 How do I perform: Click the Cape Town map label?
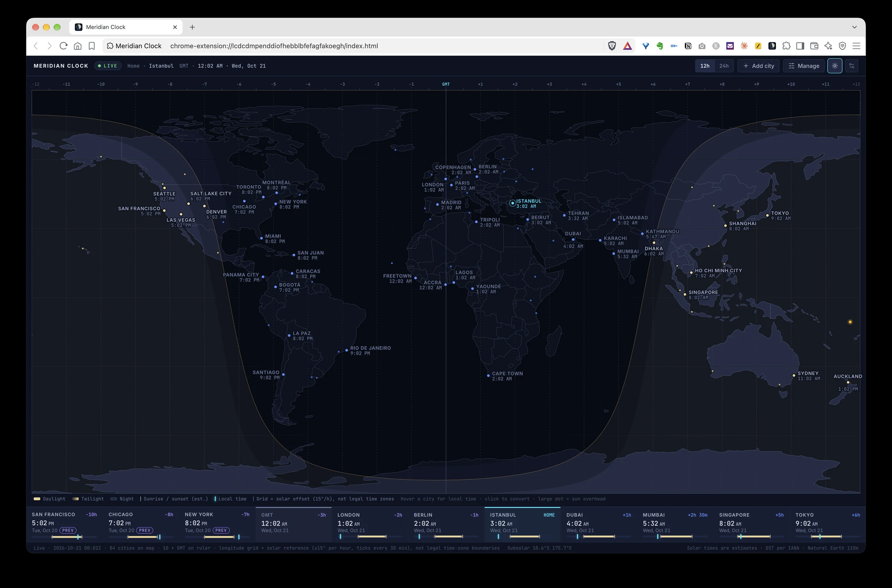pos(507,374)
